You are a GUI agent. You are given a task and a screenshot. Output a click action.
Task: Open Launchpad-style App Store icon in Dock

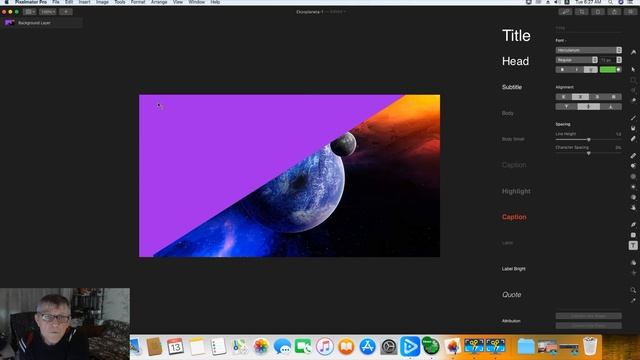(367, 347)
